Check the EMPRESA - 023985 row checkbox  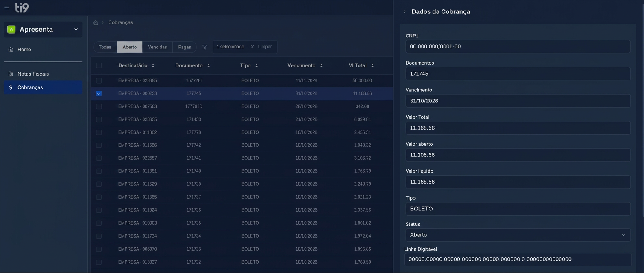point(99,80)
